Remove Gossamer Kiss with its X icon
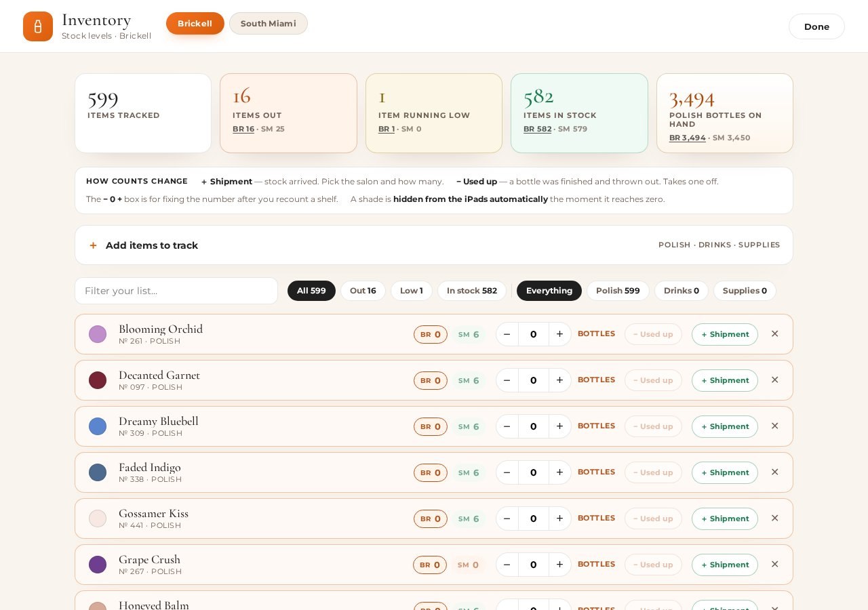This screenshot has height=610, width=868. (774, 518)
